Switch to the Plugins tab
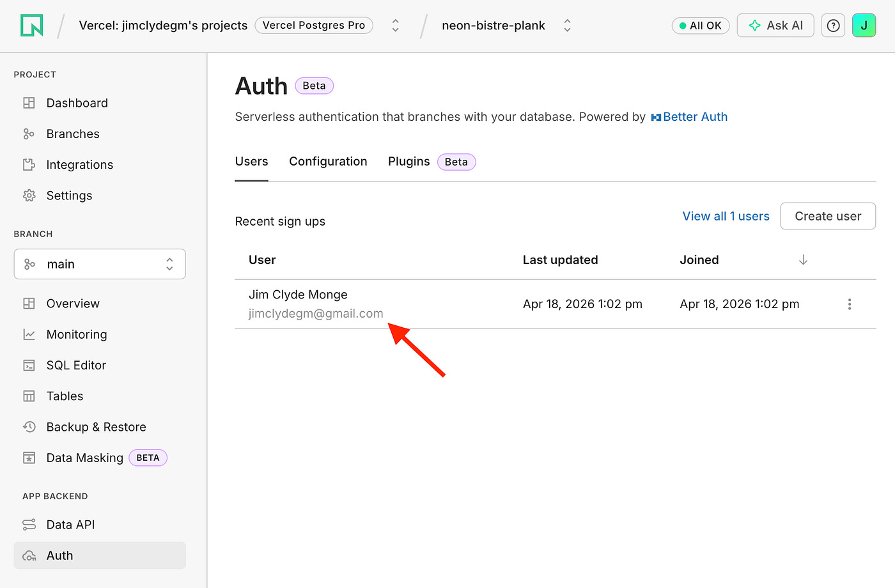This screenshot has width=895, height=588. click(409, 162)
